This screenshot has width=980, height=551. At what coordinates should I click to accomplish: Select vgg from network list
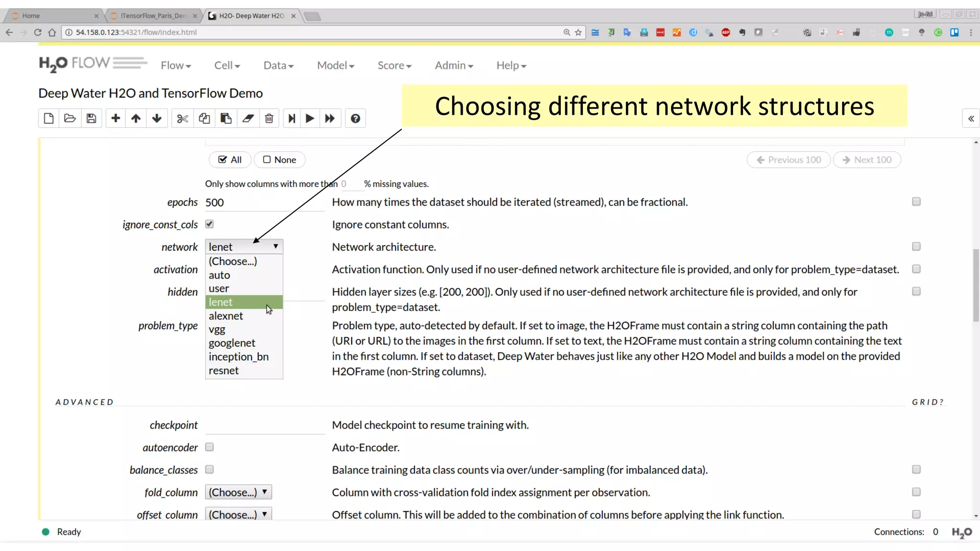pyautogui.click(x=244, y=330)
